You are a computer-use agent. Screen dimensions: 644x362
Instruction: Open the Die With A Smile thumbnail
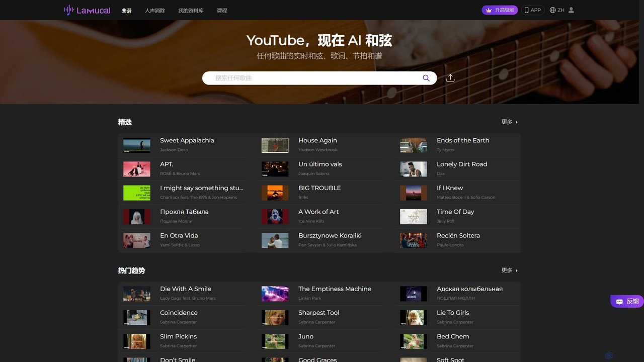(x=137, y=294)
